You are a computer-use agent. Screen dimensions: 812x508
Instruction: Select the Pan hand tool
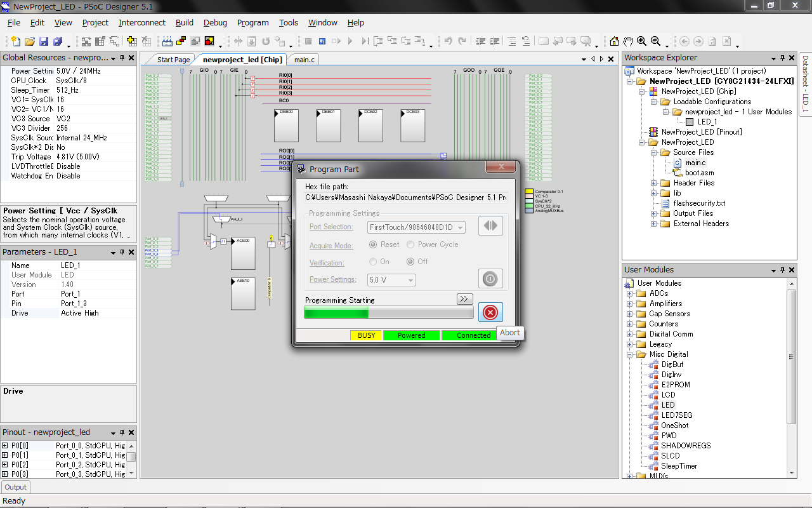[628, 41]
